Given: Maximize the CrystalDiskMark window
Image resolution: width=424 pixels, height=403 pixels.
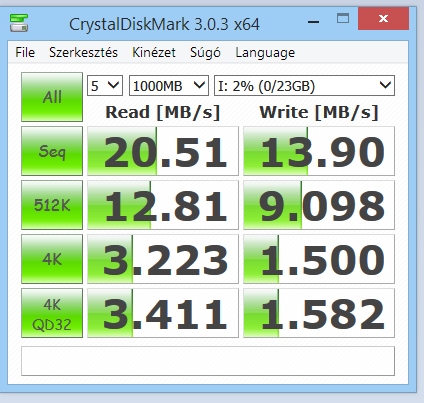Looking at the screenshot, I should 343,18.
